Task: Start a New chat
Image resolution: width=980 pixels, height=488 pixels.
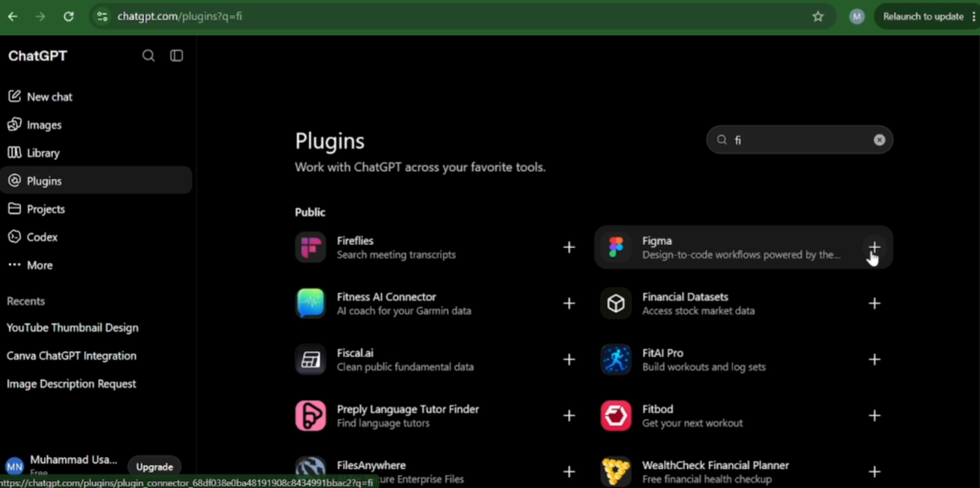Action: coord(97,97)
